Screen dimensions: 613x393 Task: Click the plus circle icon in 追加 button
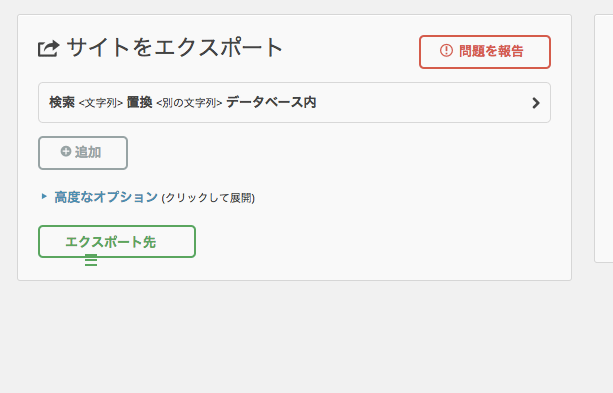[66, 151]
